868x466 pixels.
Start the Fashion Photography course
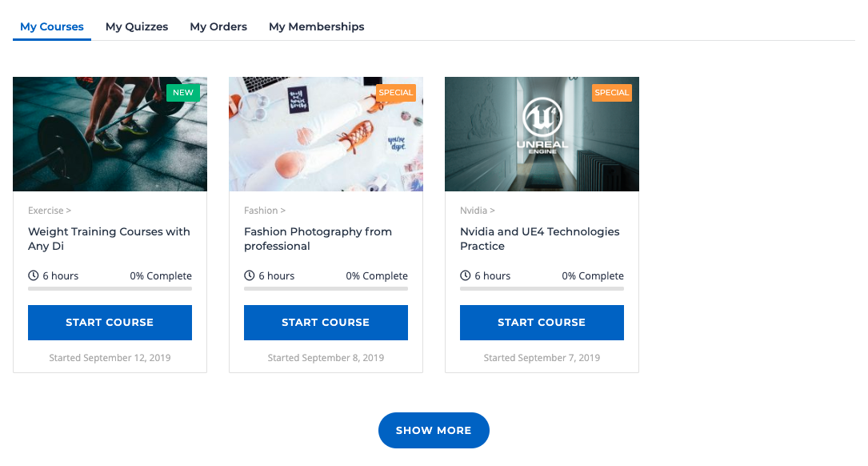[x=326, y=323]
